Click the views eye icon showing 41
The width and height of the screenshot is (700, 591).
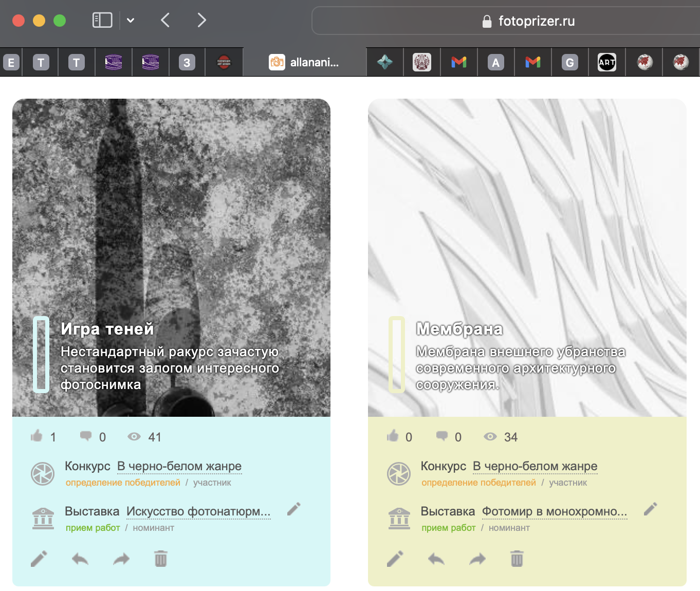pos(134,437)
